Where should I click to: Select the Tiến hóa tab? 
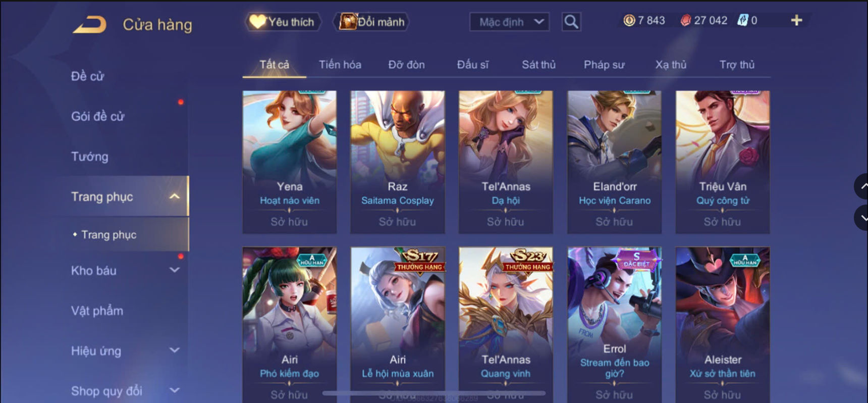[340, 65]
